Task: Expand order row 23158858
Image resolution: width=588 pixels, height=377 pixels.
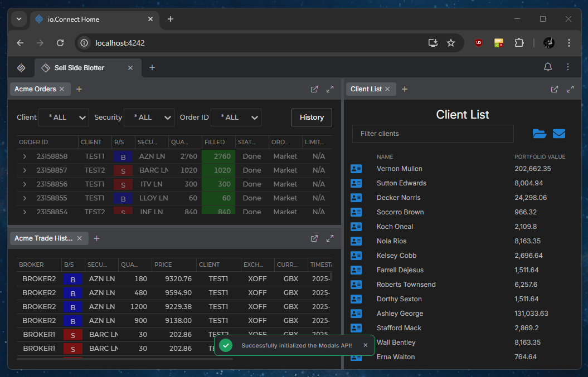Action: point(25,156)
